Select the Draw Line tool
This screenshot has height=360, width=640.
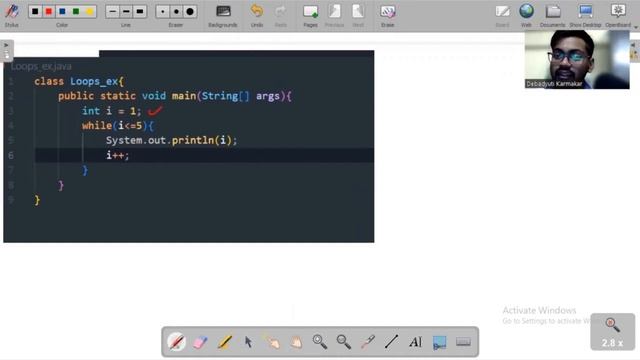pyautogui.click(x=391, y=342)
